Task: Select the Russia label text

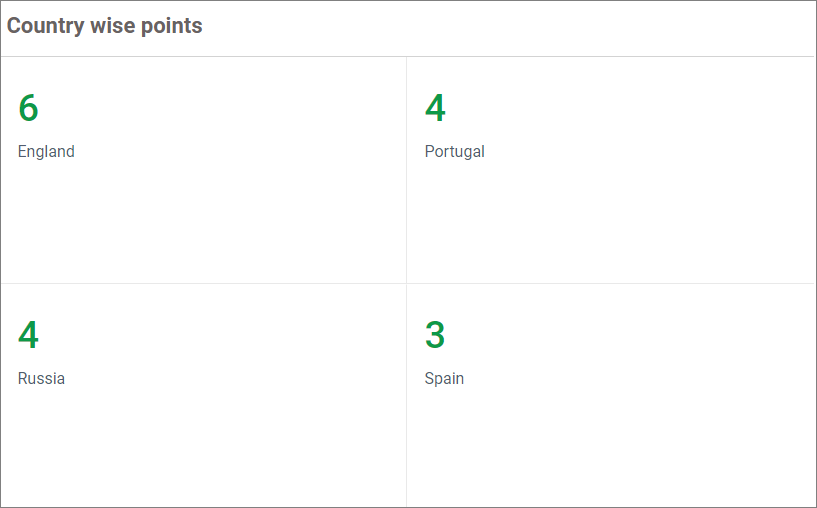Action: [41, 379]
